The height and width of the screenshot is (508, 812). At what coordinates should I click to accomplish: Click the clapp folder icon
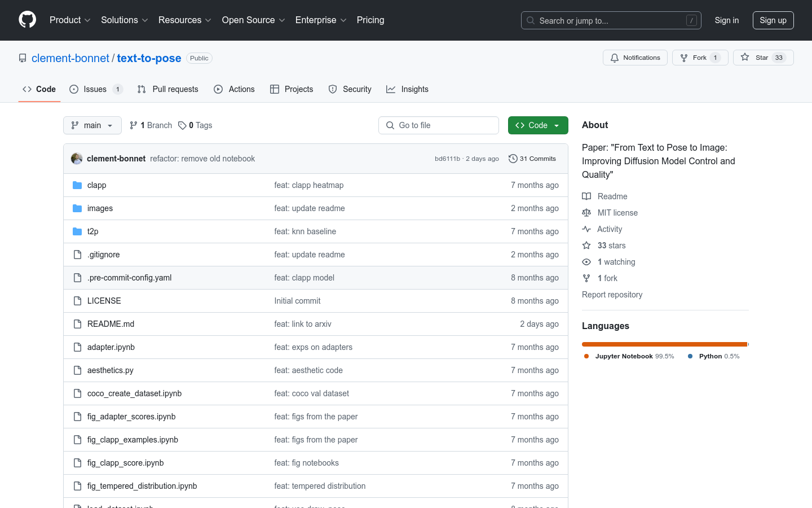point(77,185)
